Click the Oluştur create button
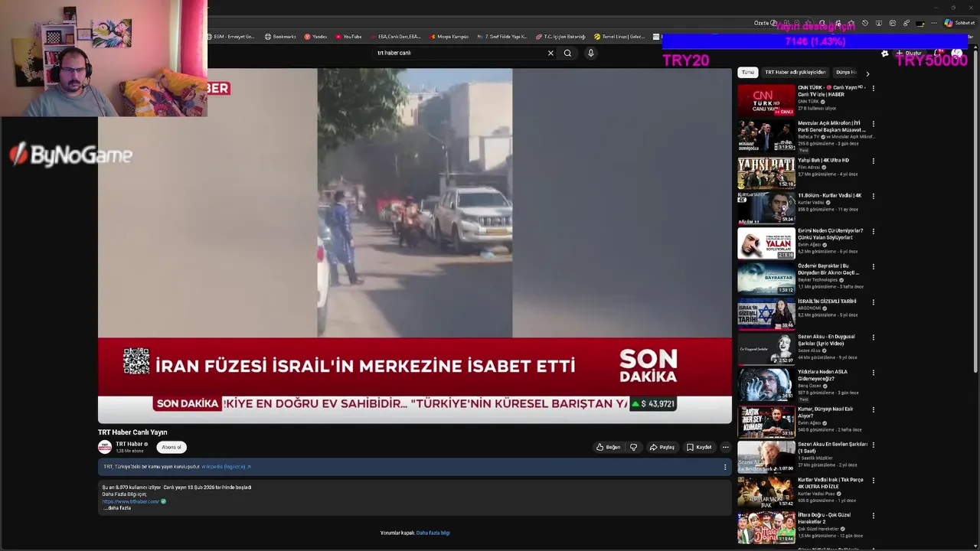This screenshot has width=980, height=551. [x=910, y=53]
